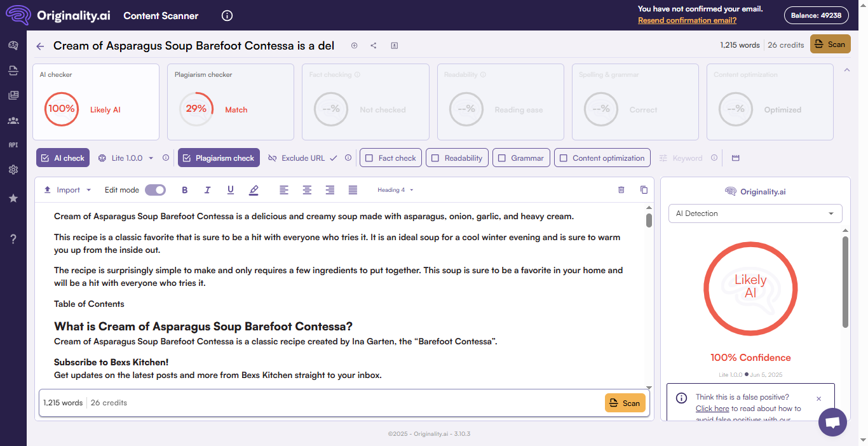
Task: Enable the Content optimization checkbox
Action: [x=602, y=158]
